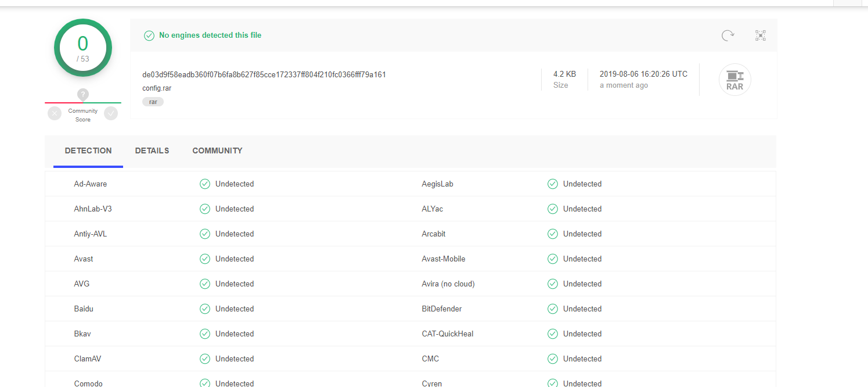Screen dimensions: 868x387
Task: Click the AVG undetected check icon
Action: tap(205, 284)
